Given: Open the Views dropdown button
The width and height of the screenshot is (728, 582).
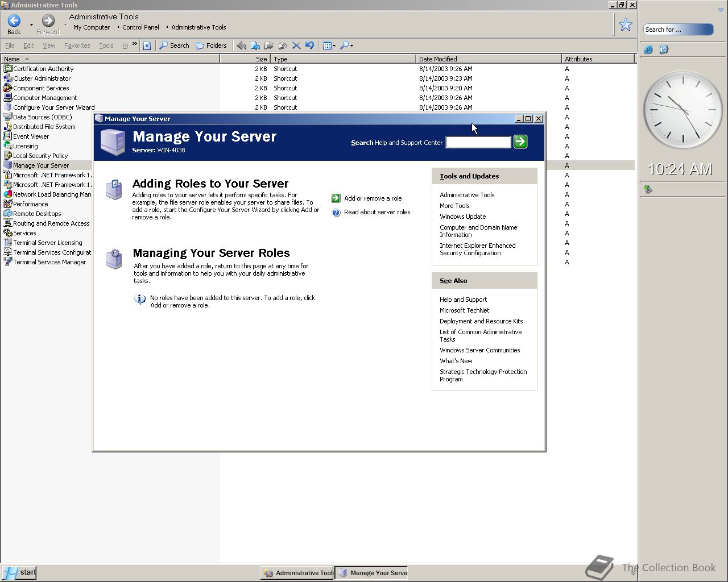Looking at the screenshot, I should [x=329, y=45].
